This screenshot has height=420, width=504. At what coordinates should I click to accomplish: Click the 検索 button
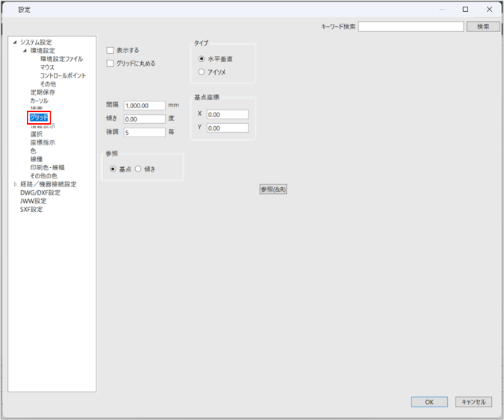coord(483,26)
